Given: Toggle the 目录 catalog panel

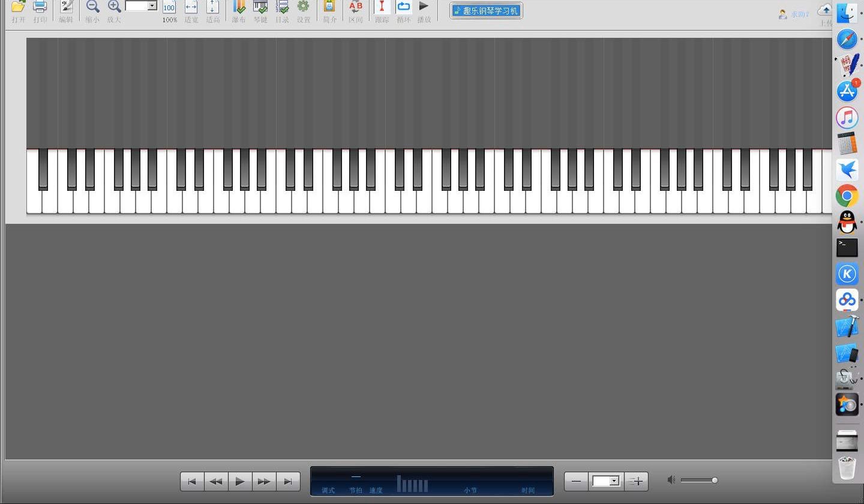Looking at the screenshot, I should 282,11.
